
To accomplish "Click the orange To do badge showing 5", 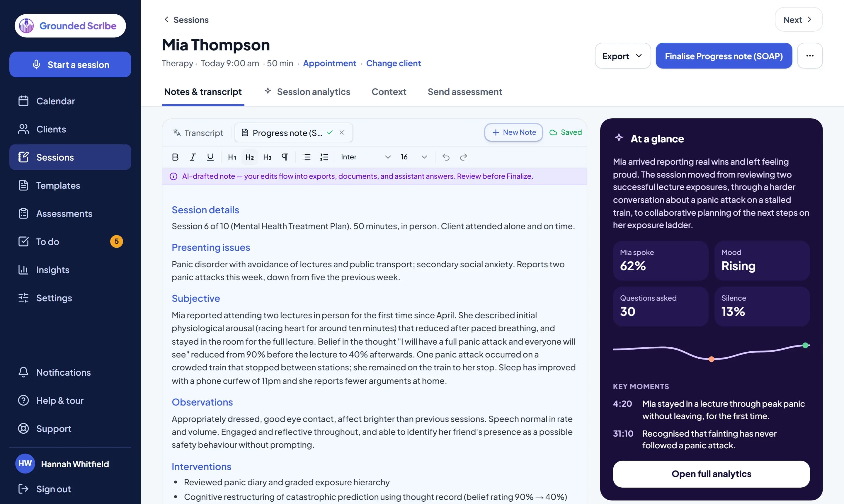I will (117, 241).
